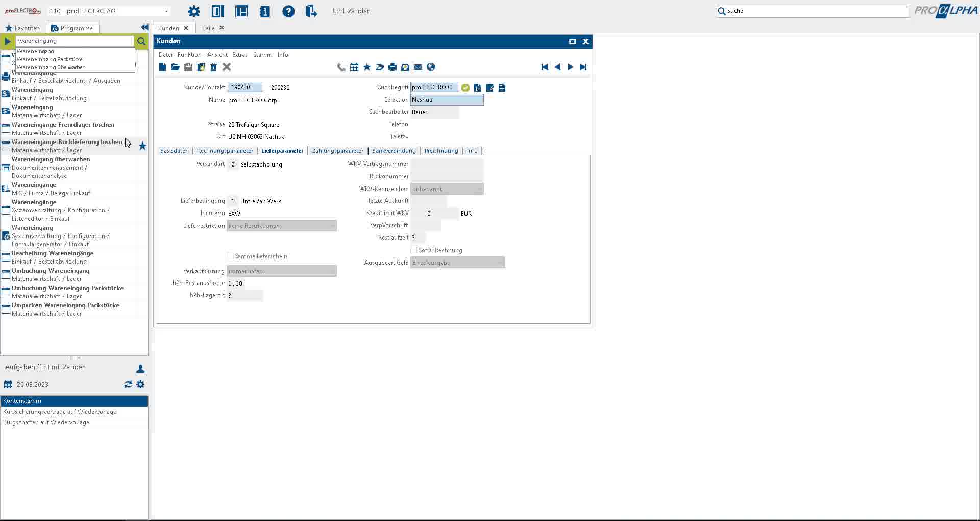Click the b2b-Bestandsfaktor field
The image size is (980, 521).
(x=236, y=283)
